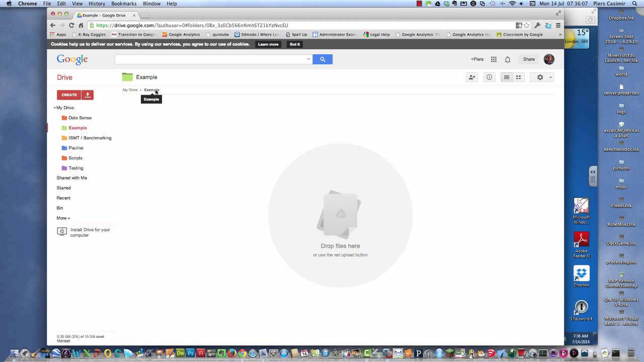The image size is (644, 362).
Task: Click the Chrome home icon
Action: pos(81,25)
